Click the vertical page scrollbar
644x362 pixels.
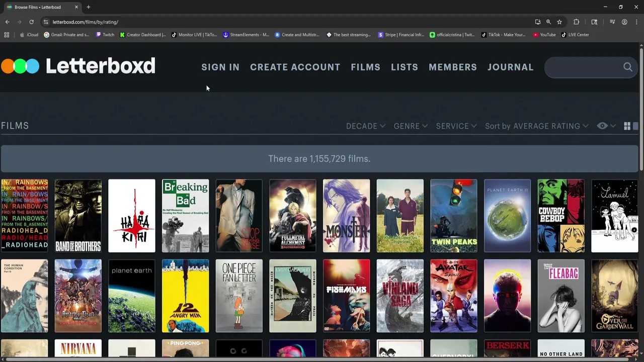[641, 108]
